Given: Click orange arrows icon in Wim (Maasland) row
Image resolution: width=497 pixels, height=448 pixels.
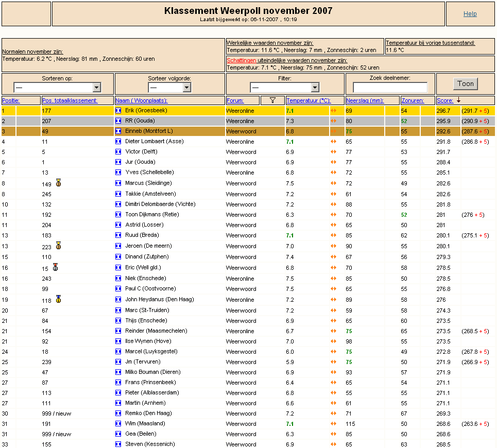Looking at the screenshot, I should [x=333, y=424].
